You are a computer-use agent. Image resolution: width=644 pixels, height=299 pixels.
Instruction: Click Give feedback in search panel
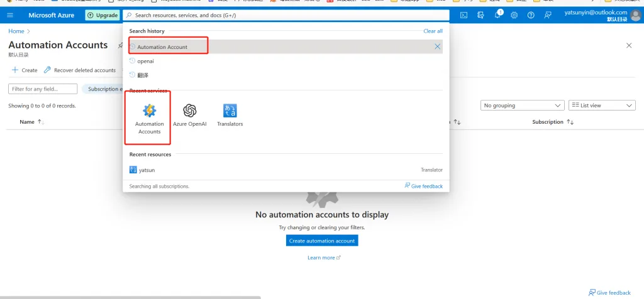coord(423,186)
